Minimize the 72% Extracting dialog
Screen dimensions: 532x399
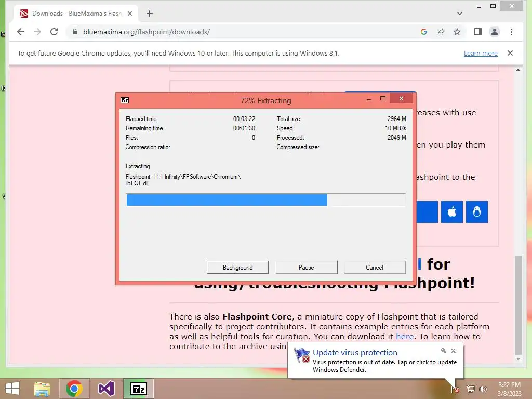click(369, 99)
